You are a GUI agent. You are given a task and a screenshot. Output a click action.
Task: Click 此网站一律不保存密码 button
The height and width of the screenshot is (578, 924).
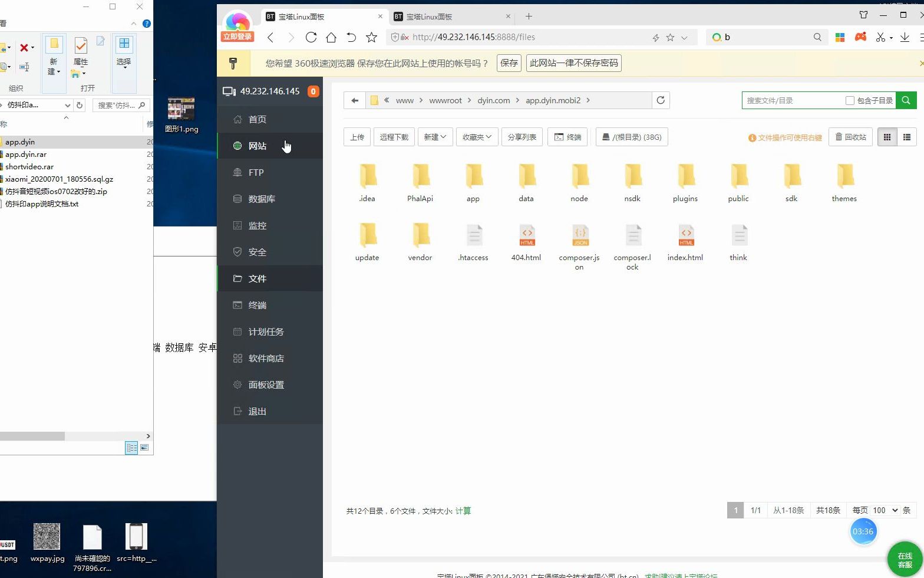574,63
